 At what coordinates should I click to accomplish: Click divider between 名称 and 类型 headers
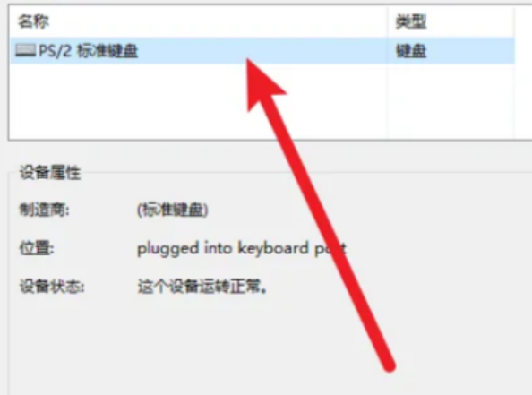tap(388, 21)
